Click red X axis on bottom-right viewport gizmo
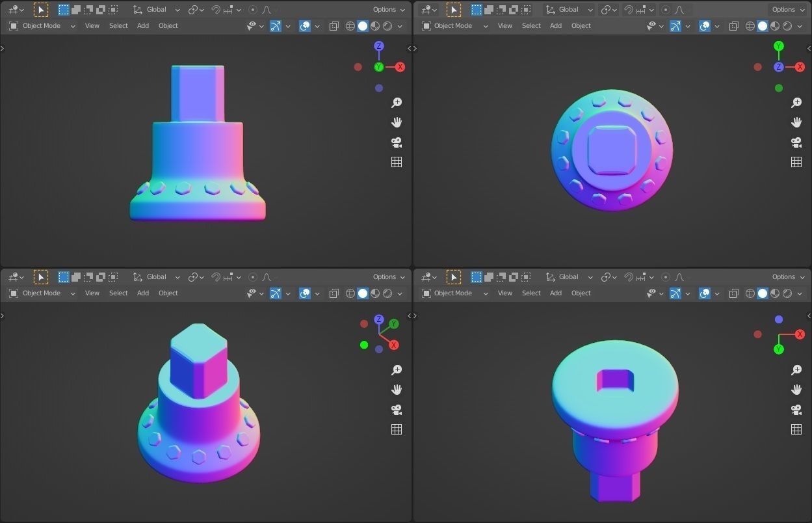812x523 pixels. [800, 334]
